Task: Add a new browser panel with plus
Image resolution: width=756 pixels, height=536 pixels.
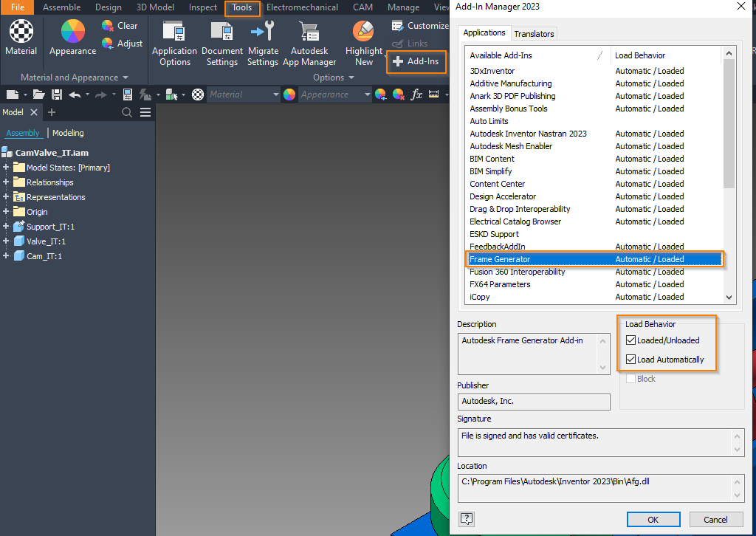Action: (52, 112)
